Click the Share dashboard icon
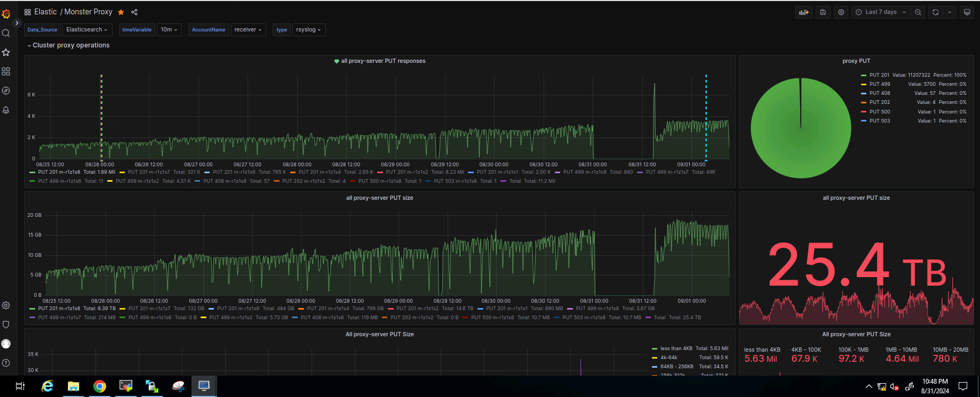This screenshot has height=397, width=980. point(134,12)
